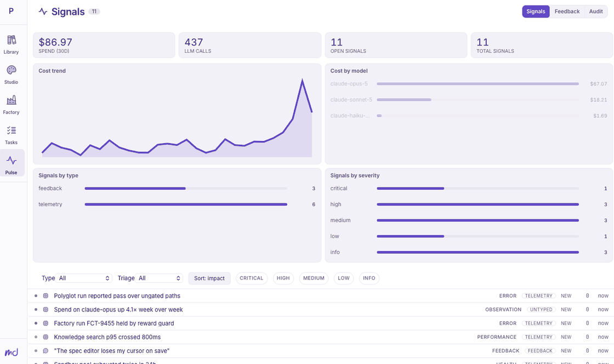This screenshot has height=364, width=614.
Task: Click UNTYPED tag on claude-opus spend row
Action: coord(541,310)
